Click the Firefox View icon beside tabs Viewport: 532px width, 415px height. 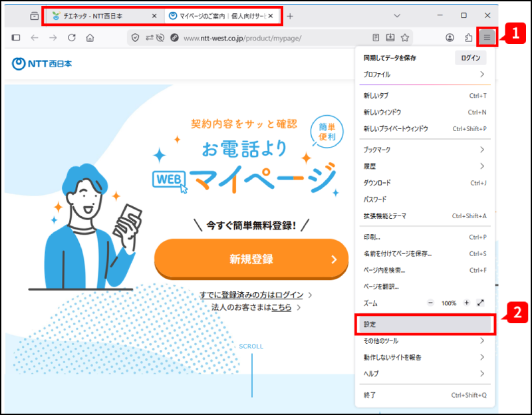pyautogui.click(x=35, y=16)
